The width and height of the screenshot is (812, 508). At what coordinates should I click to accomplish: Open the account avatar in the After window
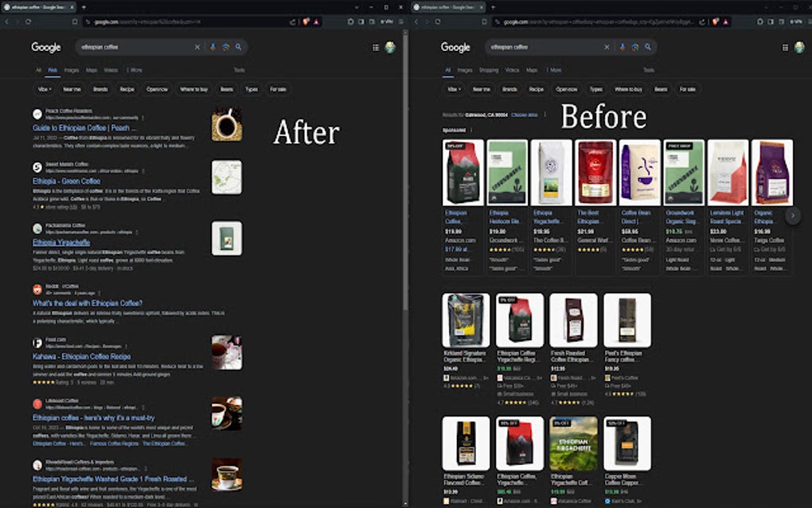pyautogui.click(x=390, y=48)
